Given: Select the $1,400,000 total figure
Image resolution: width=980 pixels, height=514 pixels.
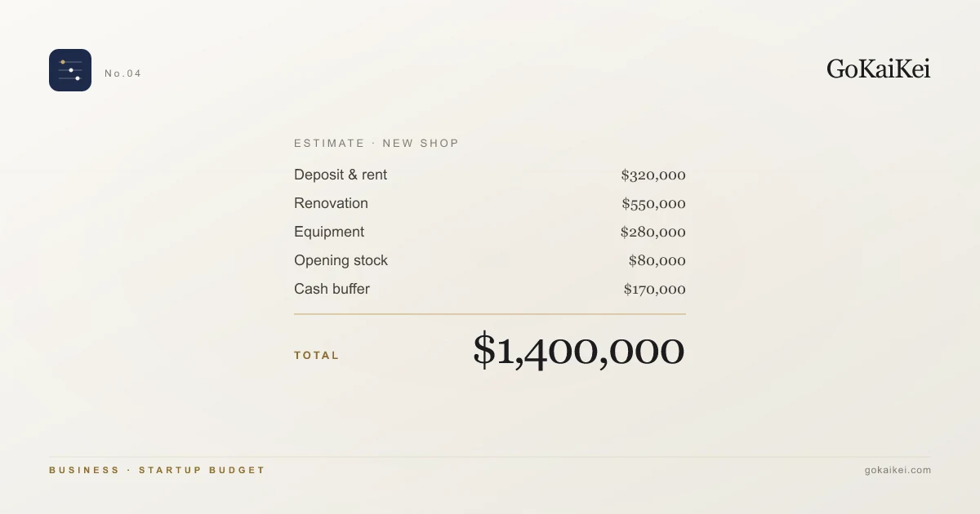Looking at the screenshot, I should (578, 351).
